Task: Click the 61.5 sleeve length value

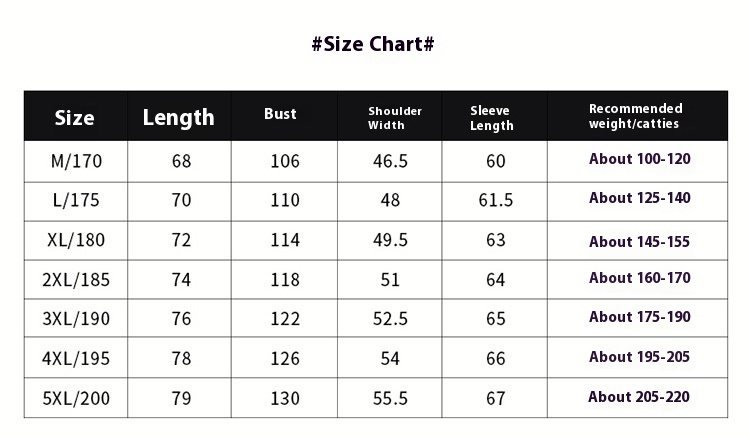Action: 496,200
